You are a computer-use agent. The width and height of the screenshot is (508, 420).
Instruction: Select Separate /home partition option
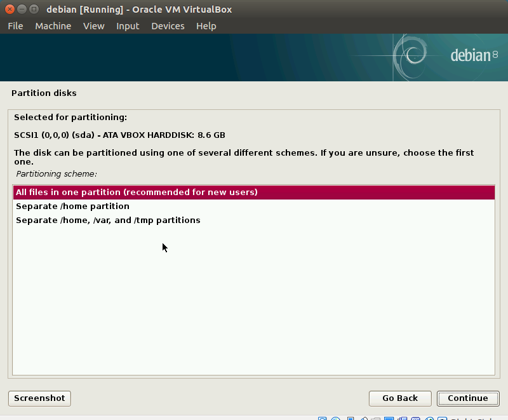(x=254, y=206)
